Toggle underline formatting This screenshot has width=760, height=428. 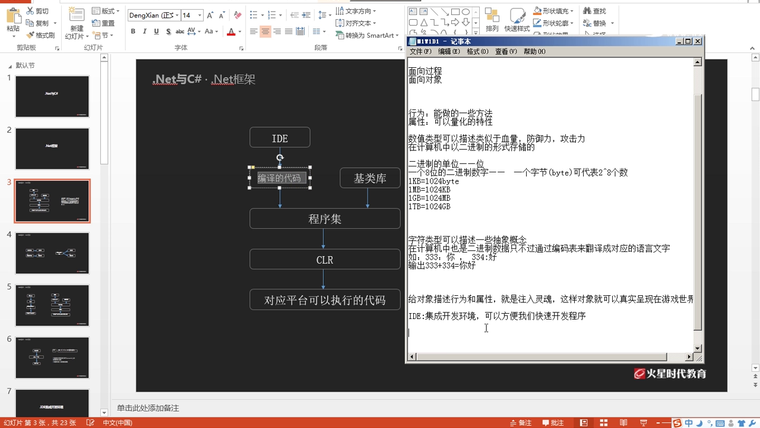point(157,32)
